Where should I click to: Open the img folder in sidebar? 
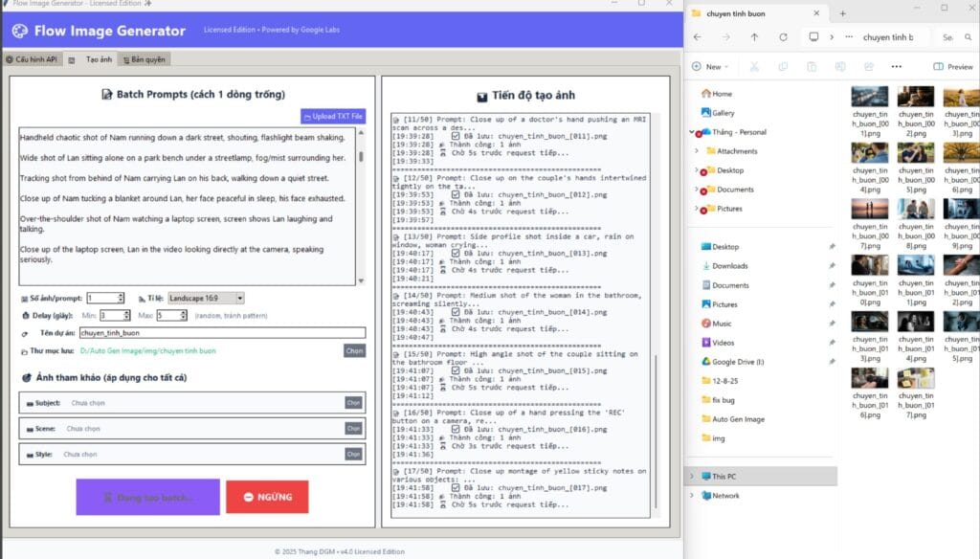pyautogui.click(x=713, y=438)
